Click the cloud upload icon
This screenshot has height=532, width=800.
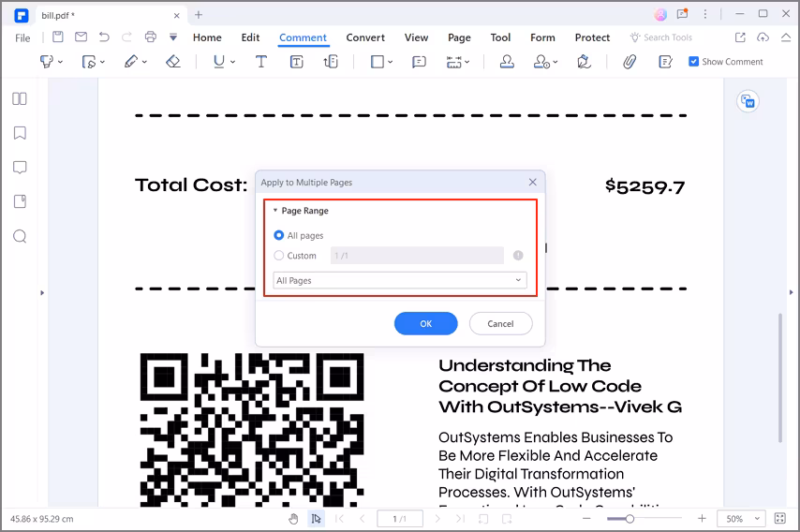pos(763,37)
